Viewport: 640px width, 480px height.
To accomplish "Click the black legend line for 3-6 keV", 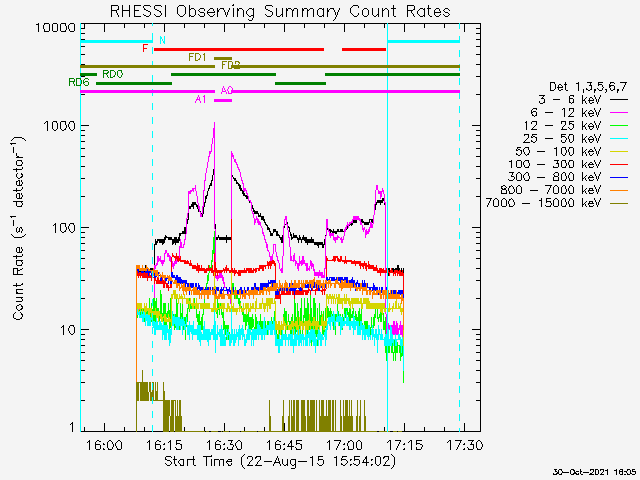I will pyautogui.click(x=619, y=100).
